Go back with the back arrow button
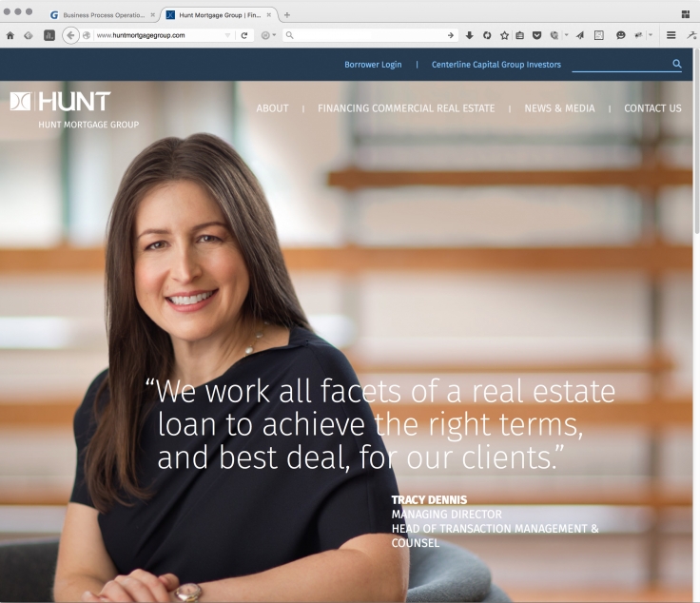This screenshot has height=603, width=700. point(70,35)
